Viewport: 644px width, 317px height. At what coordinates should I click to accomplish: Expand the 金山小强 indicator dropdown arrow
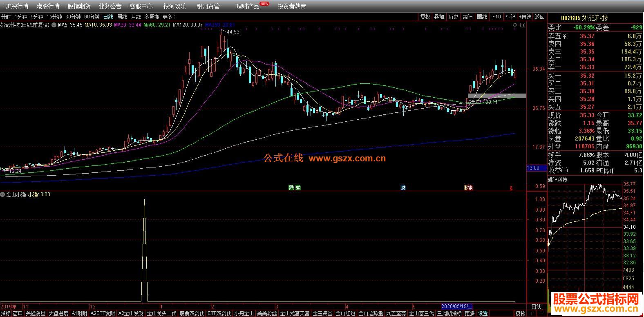tap(2, 194)
